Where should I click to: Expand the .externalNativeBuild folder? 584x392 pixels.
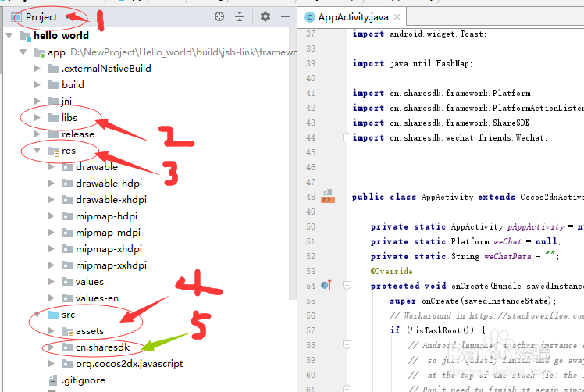click(x=37, y=69)
